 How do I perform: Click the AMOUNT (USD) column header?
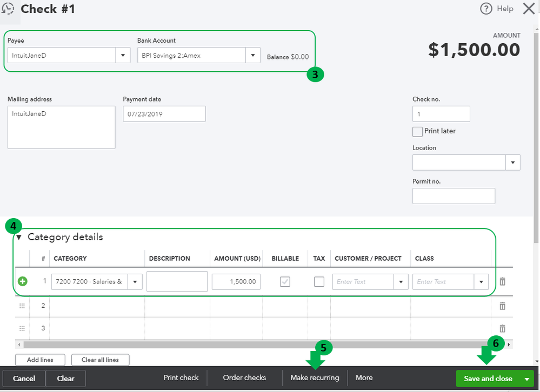click(237, 258)
